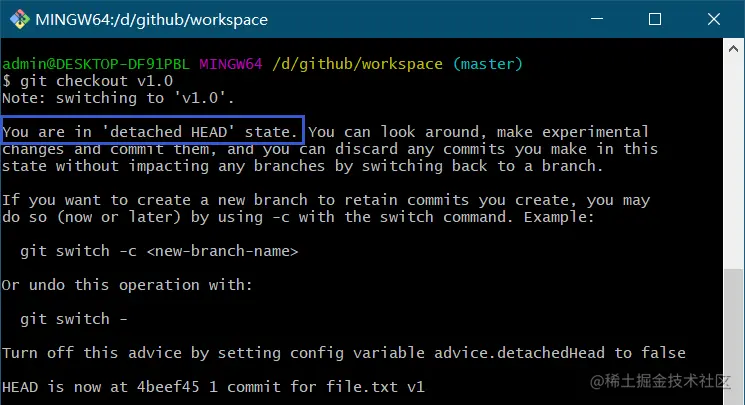Click the line starting with changes and commit them
The width and height of the screenshot is (745, 405).
[330, 149]
